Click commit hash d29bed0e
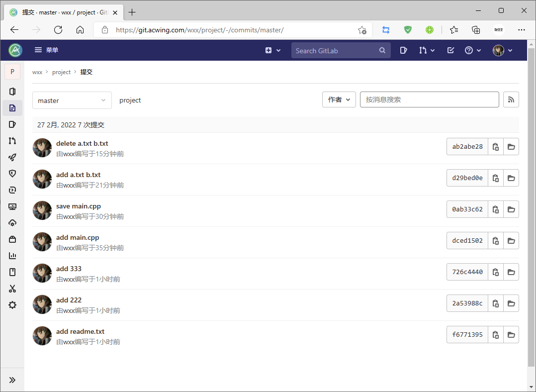Viewport: 536px width, 392px height. point(467,178)
